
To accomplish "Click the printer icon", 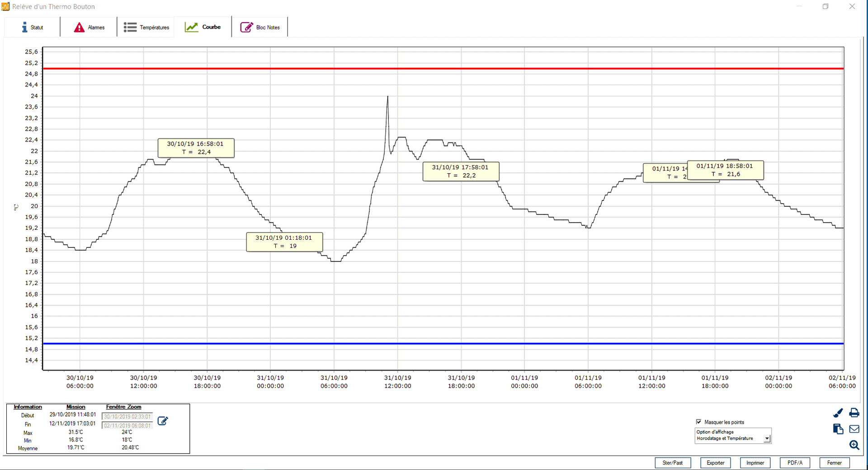I will pyautogui.click(x=854, y=413).
